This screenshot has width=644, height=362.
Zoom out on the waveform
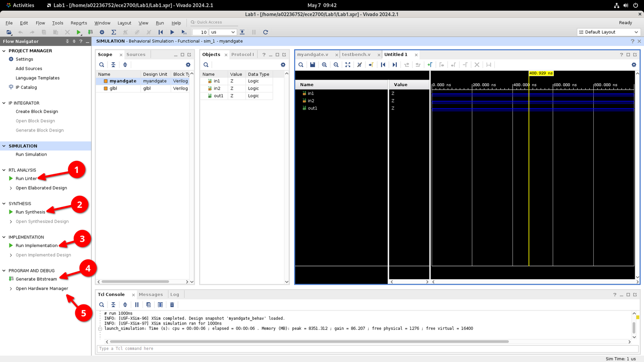point(336,65)
